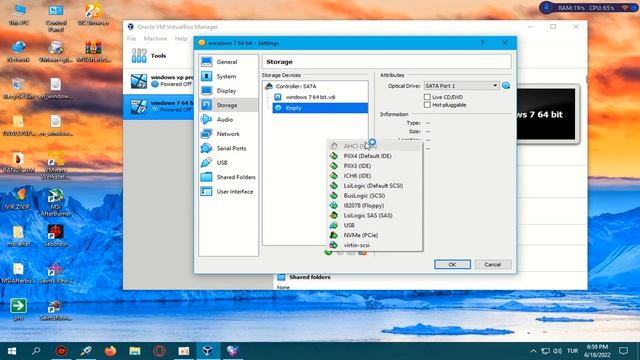Choose LsiLogic (Default SCSI) controller
Viewport: 640px width, 360px height.
point(375,186)
